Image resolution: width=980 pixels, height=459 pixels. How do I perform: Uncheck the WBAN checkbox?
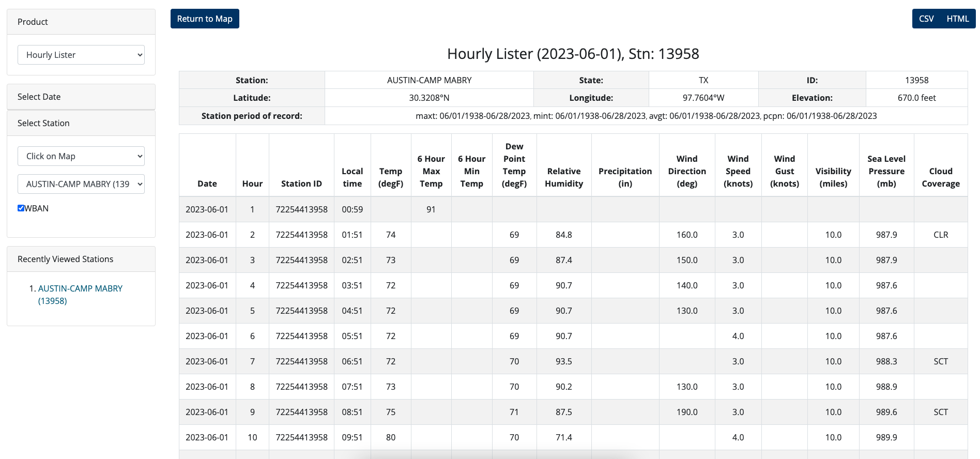[21, 208]
